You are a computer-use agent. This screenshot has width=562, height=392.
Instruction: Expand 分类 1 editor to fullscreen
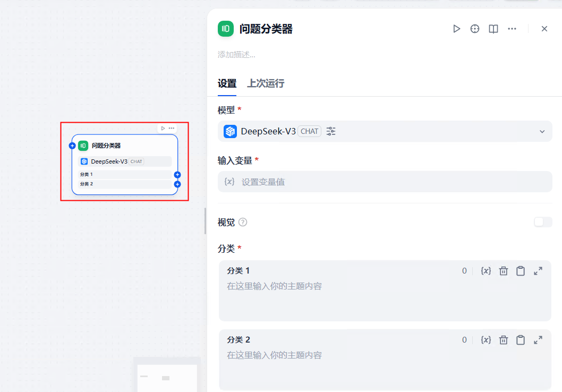click(538, 270)
